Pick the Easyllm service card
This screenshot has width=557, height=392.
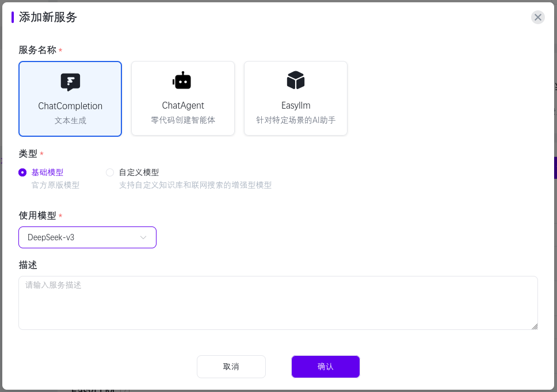point(296,98)
